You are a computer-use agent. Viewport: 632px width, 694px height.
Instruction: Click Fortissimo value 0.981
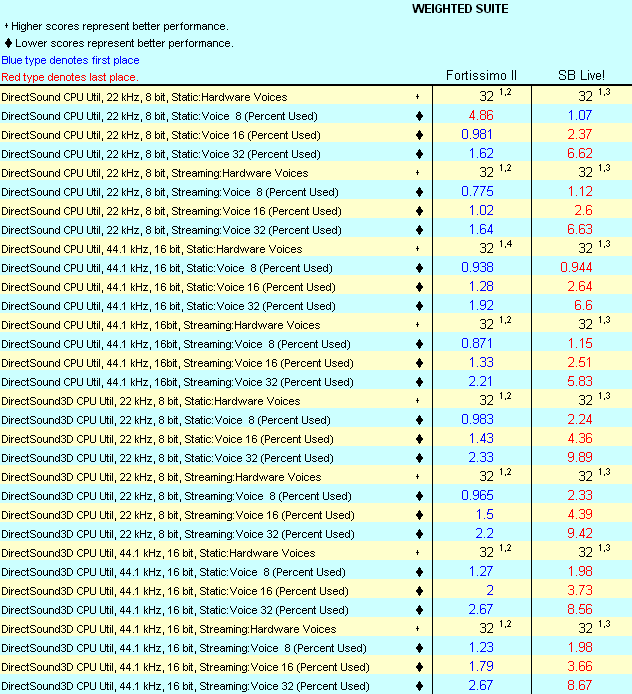coord(477,135)
